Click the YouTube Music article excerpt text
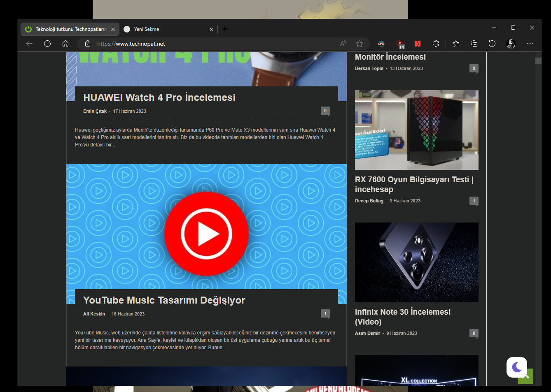The width and height of the screenshot is (551, 392). pyautogui.click(x=205, y=340)
